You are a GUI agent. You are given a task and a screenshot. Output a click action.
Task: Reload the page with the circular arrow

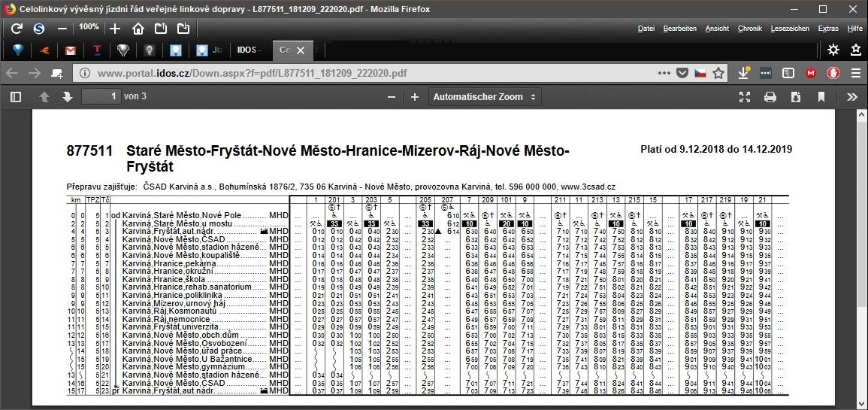point(17,29)
